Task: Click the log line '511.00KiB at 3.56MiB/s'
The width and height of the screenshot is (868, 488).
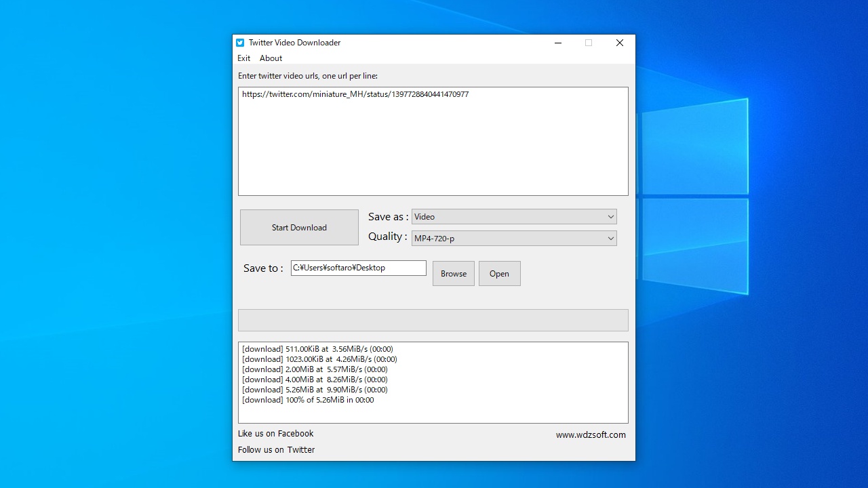Action: click(317, 349)
